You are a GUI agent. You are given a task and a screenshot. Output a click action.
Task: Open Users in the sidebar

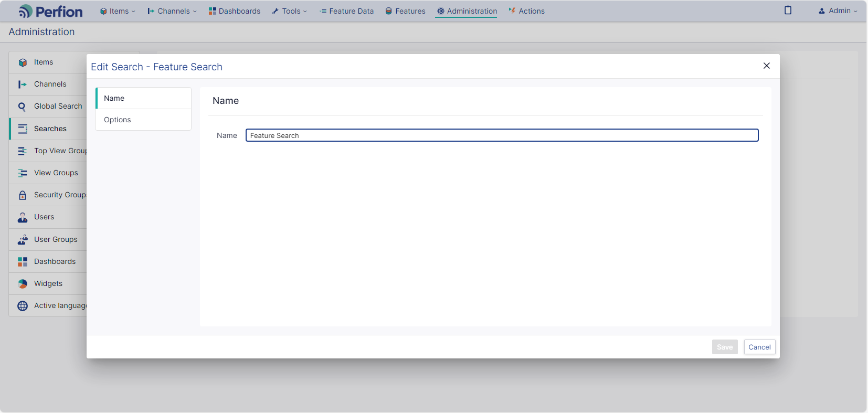[44, 217]
